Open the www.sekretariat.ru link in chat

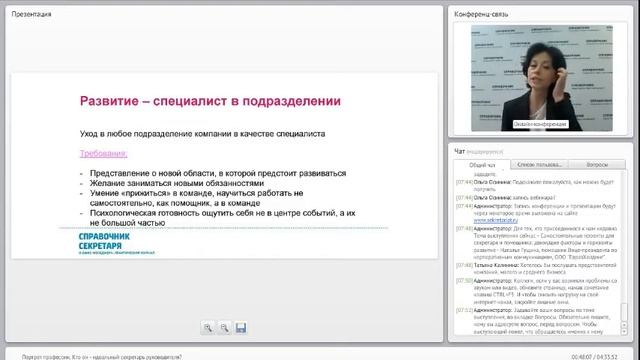click(496, 220)
